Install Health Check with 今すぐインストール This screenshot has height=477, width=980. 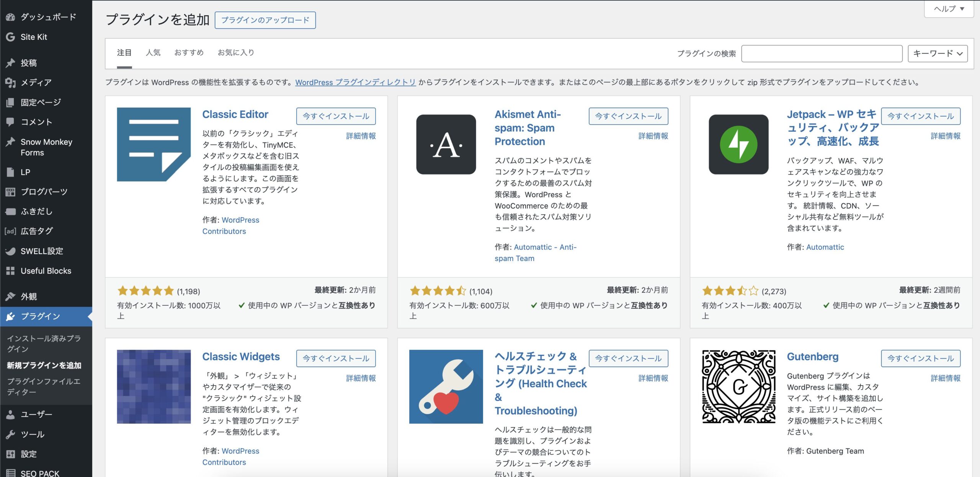[x=628, y=358]
